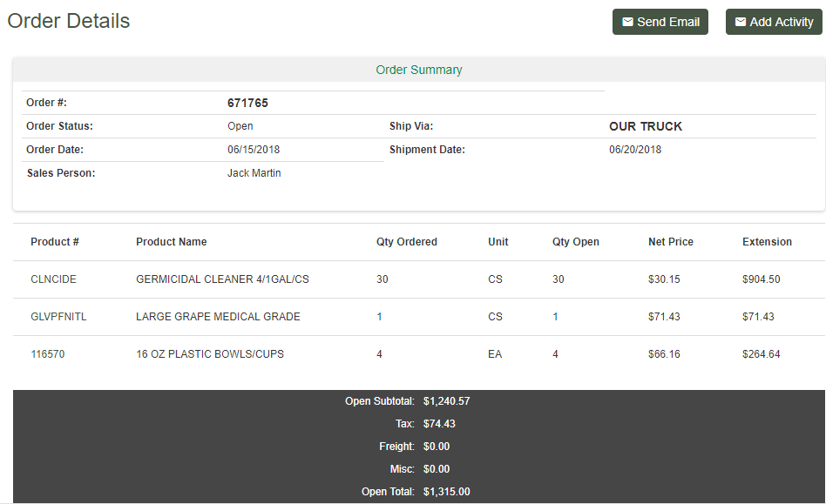Click the envelope icon on Add Activity
The image size is (826, 504).
[x=741, y=22]
